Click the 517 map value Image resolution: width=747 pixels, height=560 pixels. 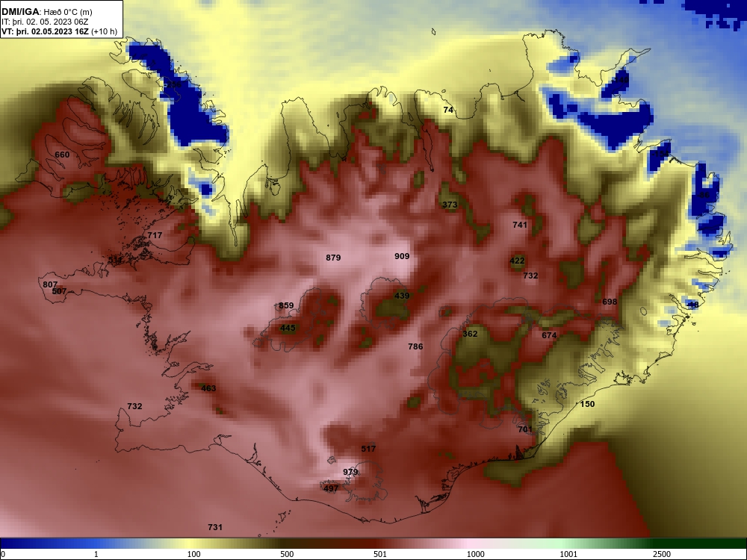[368, 449]
